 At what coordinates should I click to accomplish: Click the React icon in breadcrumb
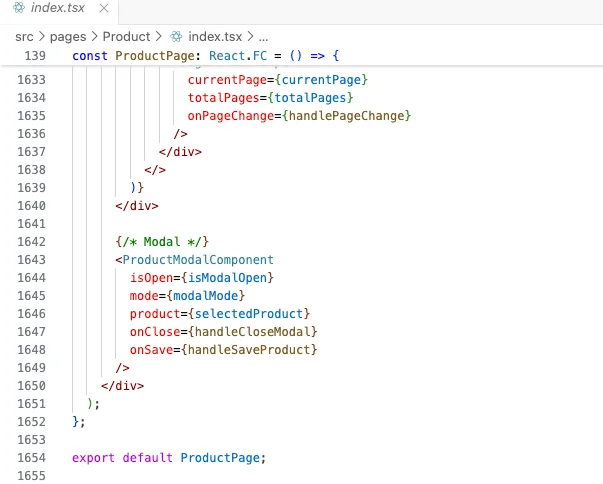coord(177,37)
